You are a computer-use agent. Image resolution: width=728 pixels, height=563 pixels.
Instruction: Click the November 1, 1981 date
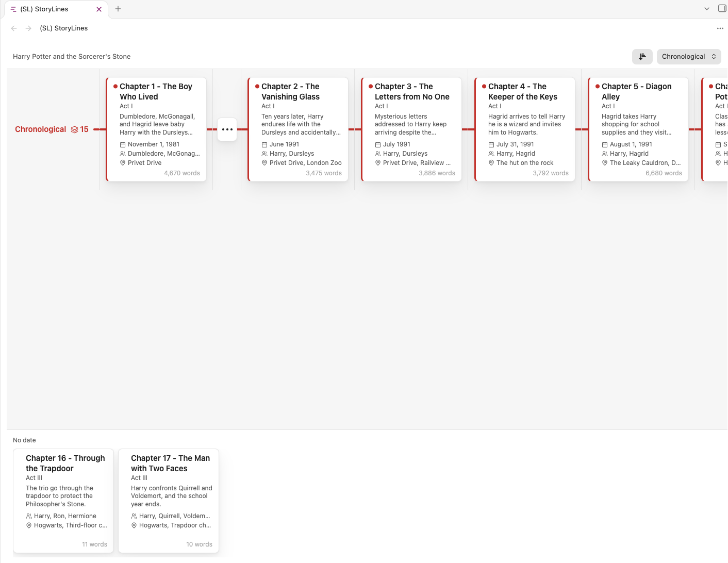tap(154, 144)
